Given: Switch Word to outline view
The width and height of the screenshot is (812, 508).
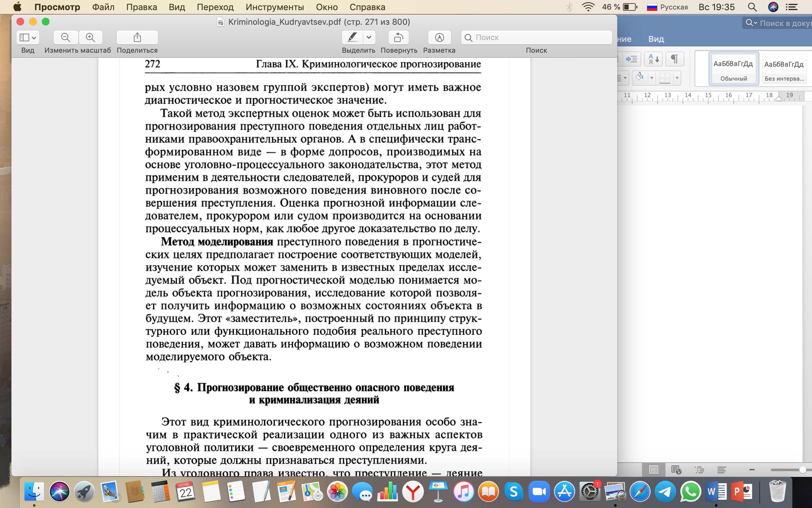Looking at the screenshot, I should tap(699, 470).
